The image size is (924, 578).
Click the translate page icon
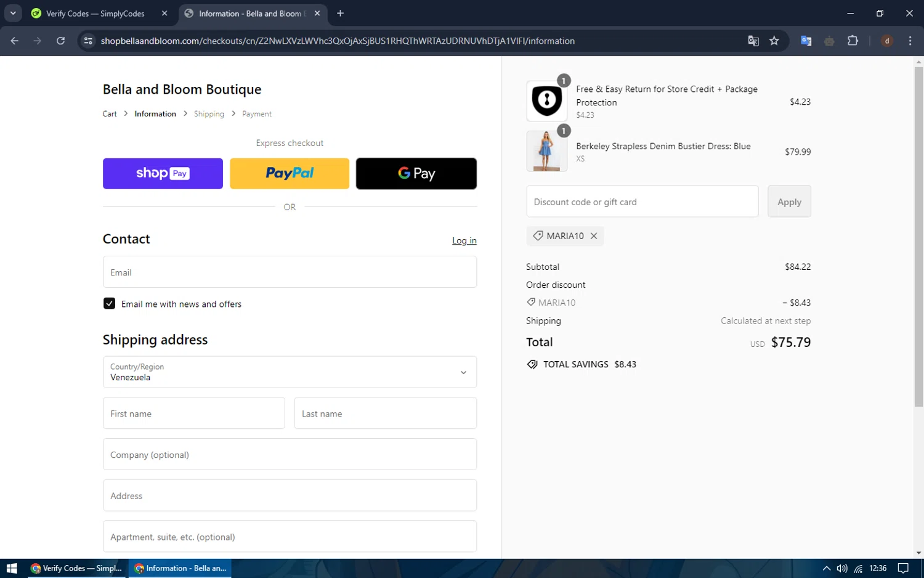[x=753, y=41]
